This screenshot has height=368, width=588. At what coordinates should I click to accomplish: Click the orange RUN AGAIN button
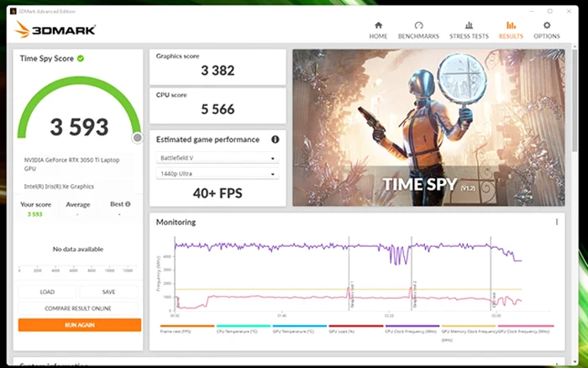tap(80, 325)
